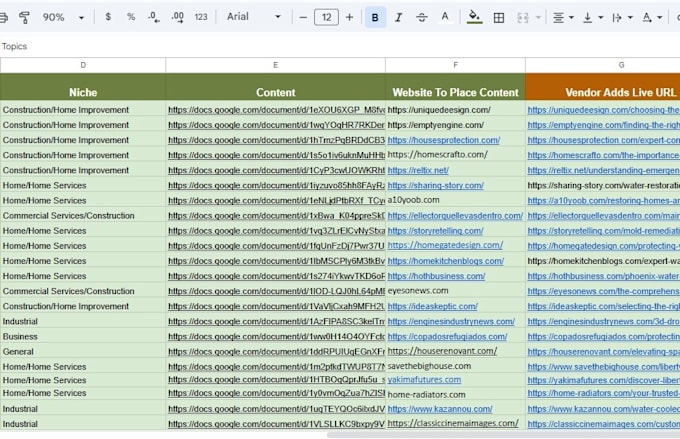Decrease font size with minus button

303,17
